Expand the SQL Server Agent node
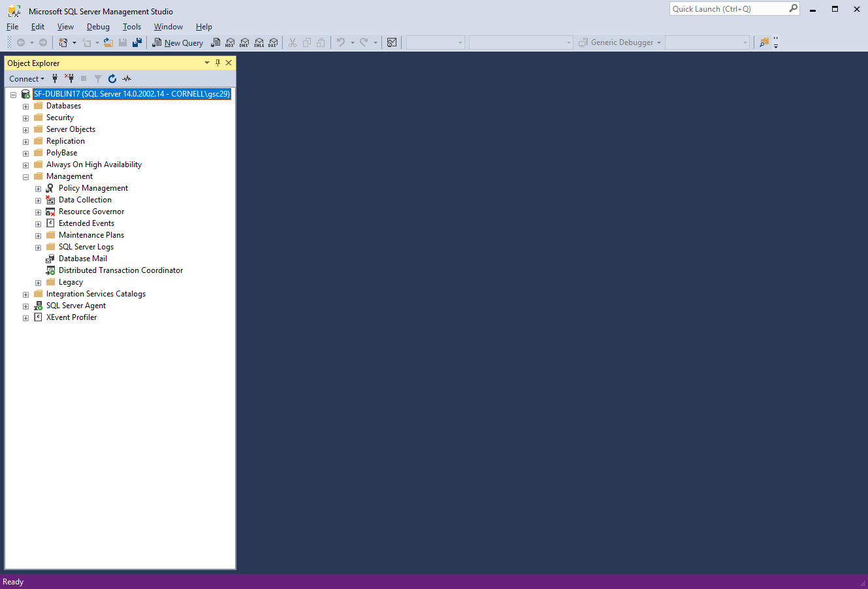This screenshot has width=868, height=589. tap(25, 306)
